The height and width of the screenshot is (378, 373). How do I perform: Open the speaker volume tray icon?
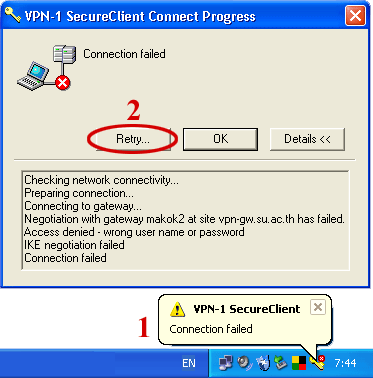click(244, 363)
